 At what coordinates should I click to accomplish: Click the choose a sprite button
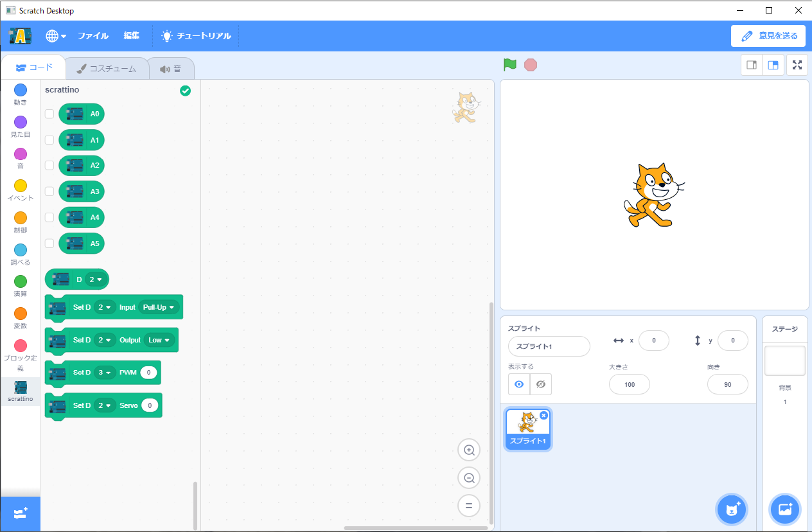click(x=733, y=510)
